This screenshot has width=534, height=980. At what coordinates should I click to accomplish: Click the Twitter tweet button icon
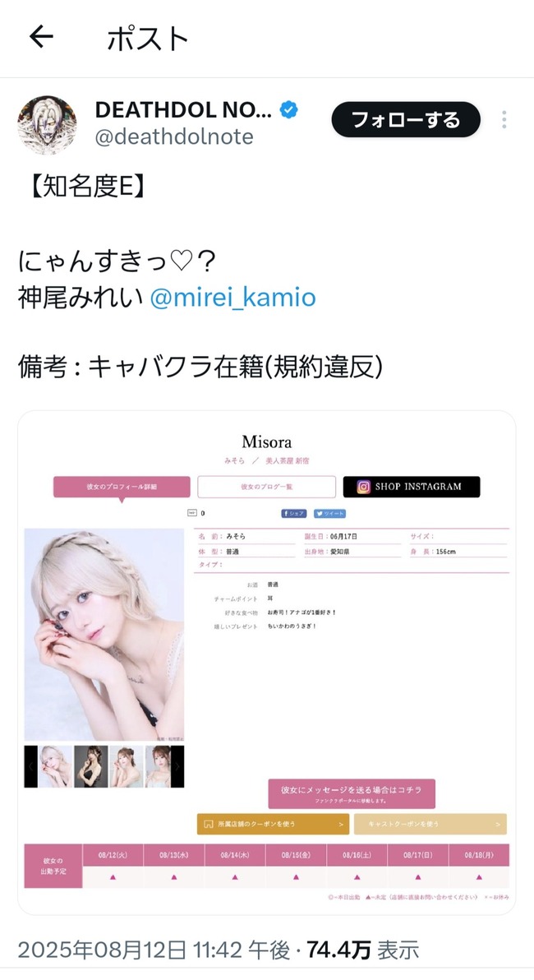329,513
